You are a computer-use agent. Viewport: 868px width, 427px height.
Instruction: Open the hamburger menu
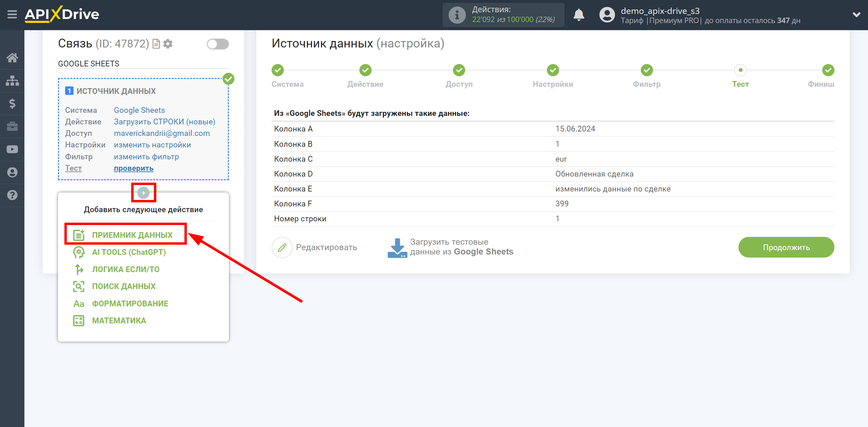[x=12, y=15]
